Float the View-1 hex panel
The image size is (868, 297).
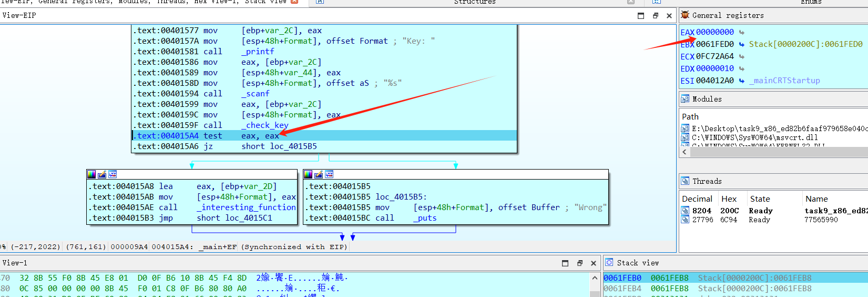pos(580,263)
